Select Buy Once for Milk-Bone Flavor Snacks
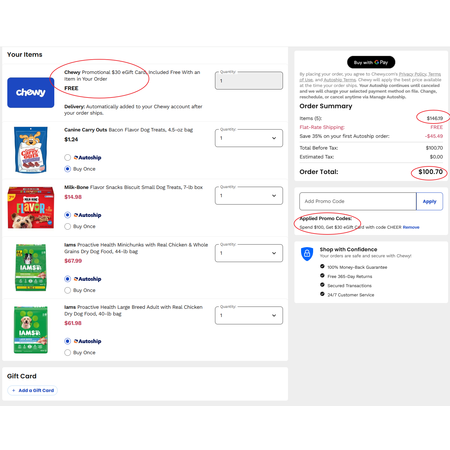 (x=67, y=226)
